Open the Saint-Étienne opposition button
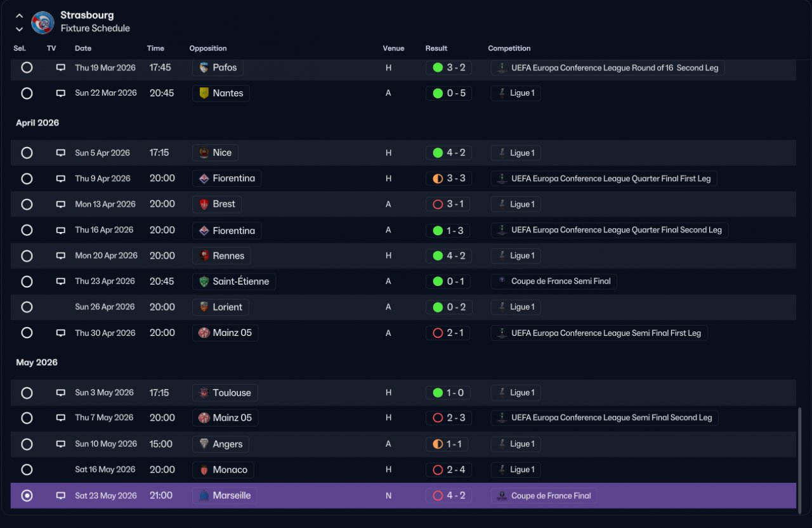This screenshot has width=812, height=528. 234,281
